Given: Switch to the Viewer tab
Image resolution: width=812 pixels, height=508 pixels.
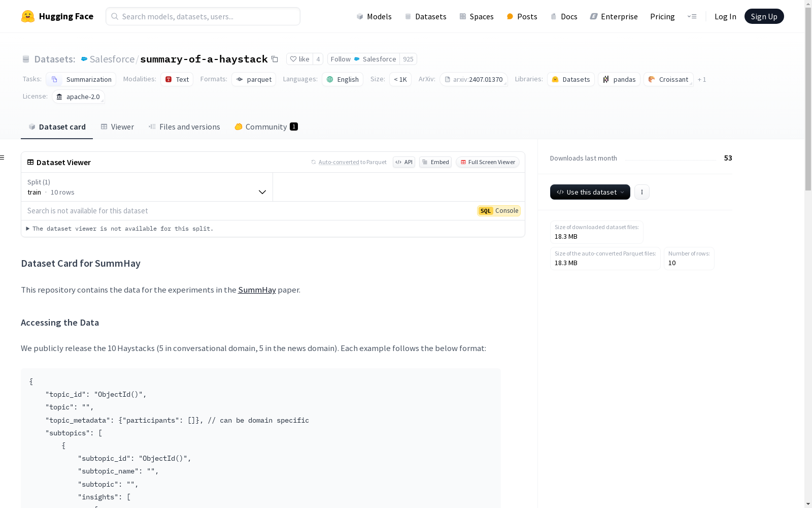Looking at the screenshot, I should (117, 127).
